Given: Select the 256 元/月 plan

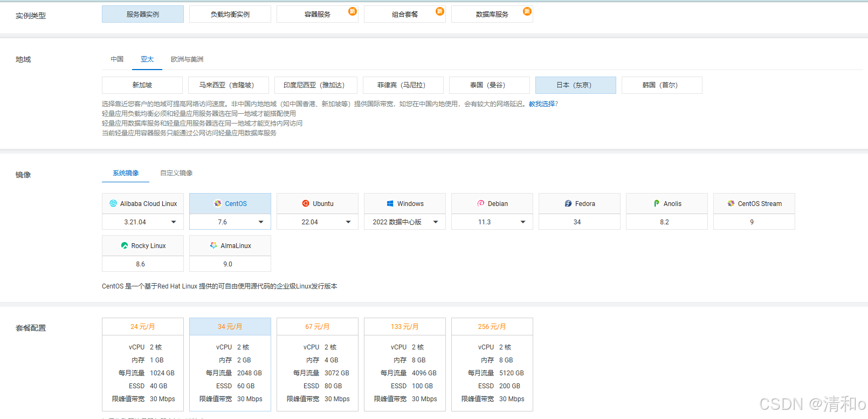Looking at the screenshot, I should (x=492, y=365).
